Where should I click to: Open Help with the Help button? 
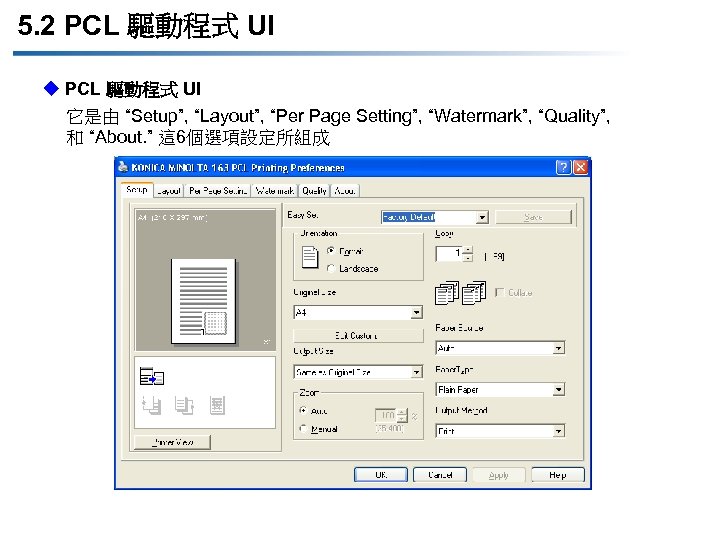click(x=558, y=475)
